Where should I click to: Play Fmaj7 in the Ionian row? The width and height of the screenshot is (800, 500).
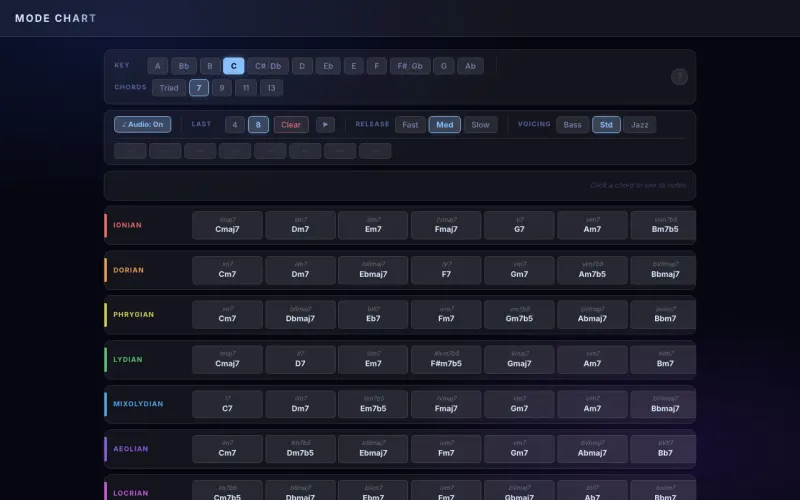click(446, 225)
